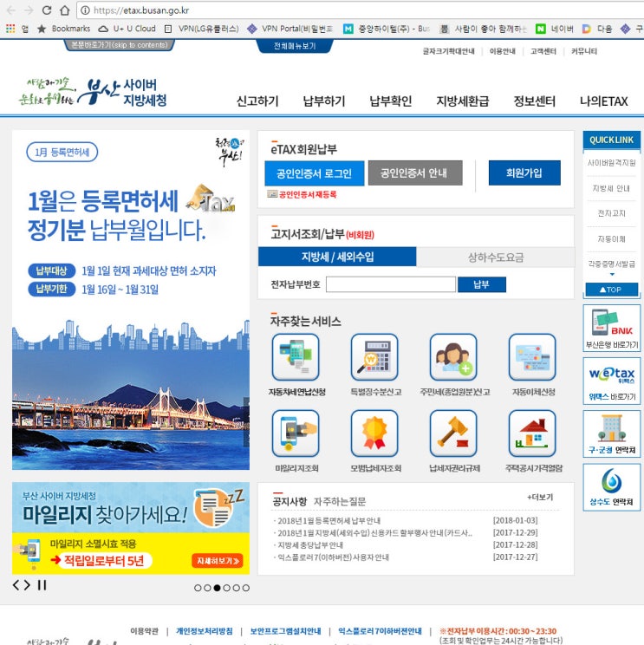Screen dimensions: 644x645
Task: Open the 자동차세연납신청 service icon
Action: (296, 357)
